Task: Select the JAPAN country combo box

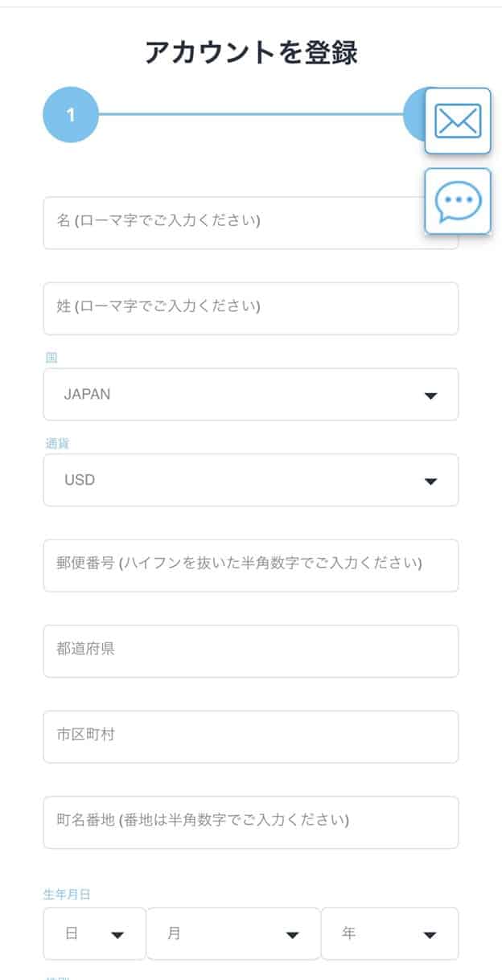Action: (x=233, y=395)
